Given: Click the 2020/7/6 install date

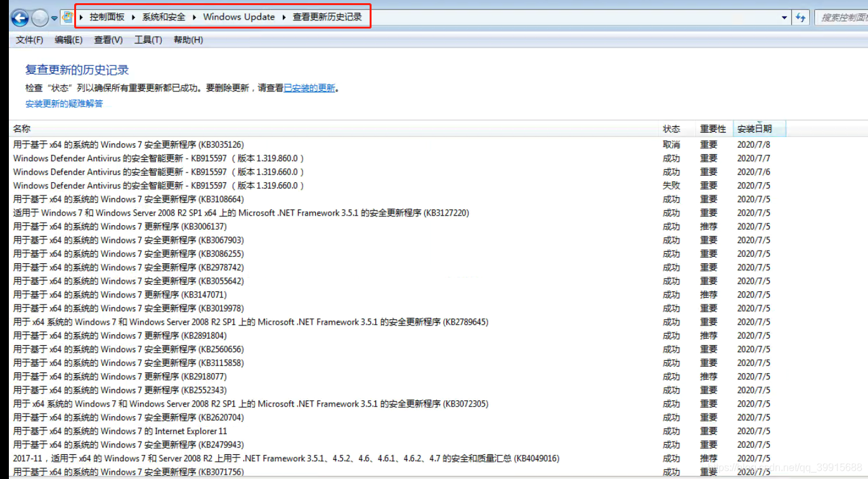Looking at the screenshot, I should click(x=754, y=172).
